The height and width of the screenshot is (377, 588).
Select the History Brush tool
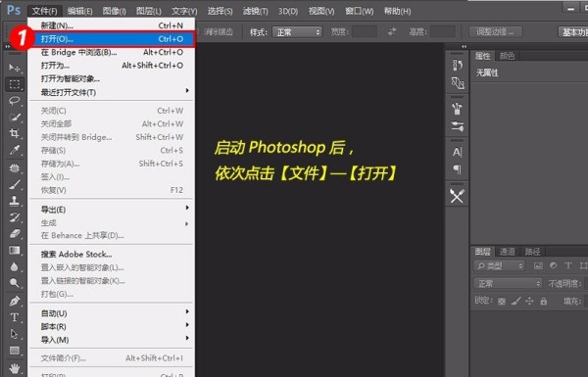[15, 217]
